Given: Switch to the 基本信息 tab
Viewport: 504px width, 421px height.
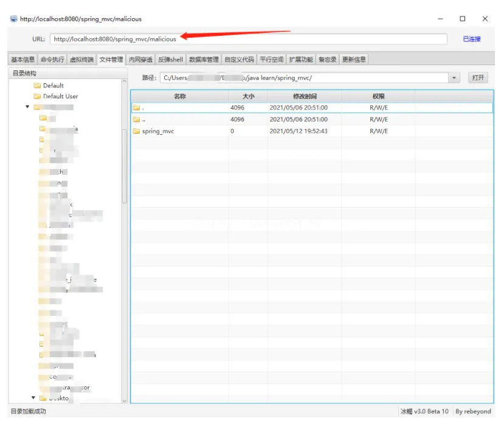Looking at the screenshot, I should (22, 60).
